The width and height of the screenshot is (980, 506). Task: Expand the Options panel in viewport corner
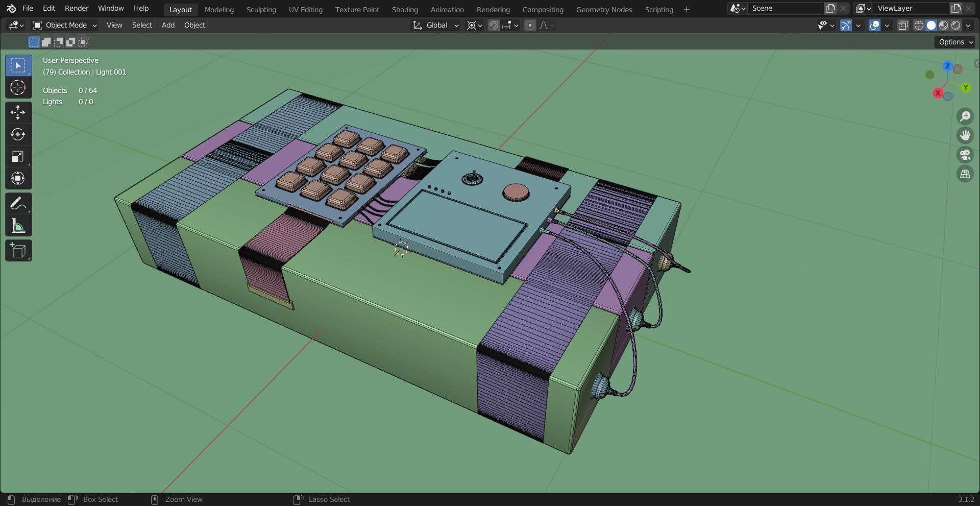click(x=954, y=42)
